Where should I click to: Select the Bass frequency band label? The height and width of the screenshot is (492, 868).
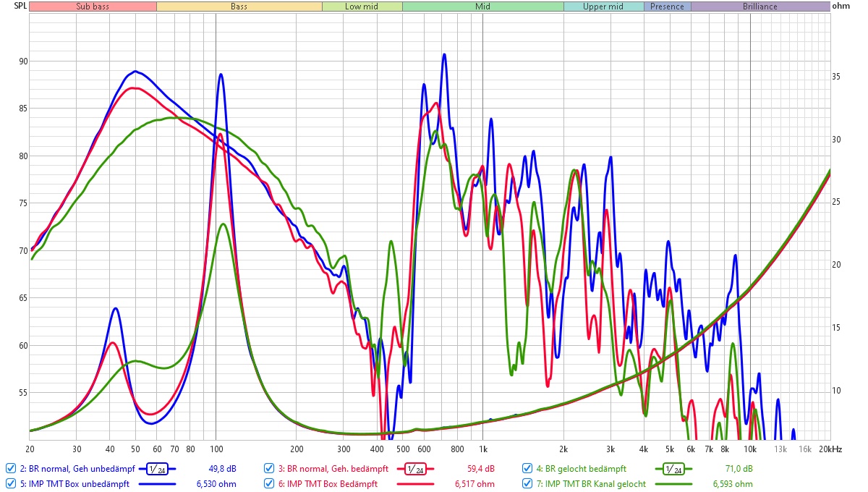point(239,7)
